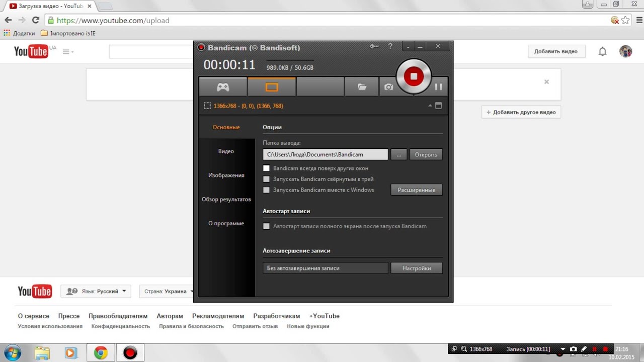The height and width of the screenshot is (362, 644).
Task: Open the Bandicam output folder (folder icon)
Action: coord(362,87)
